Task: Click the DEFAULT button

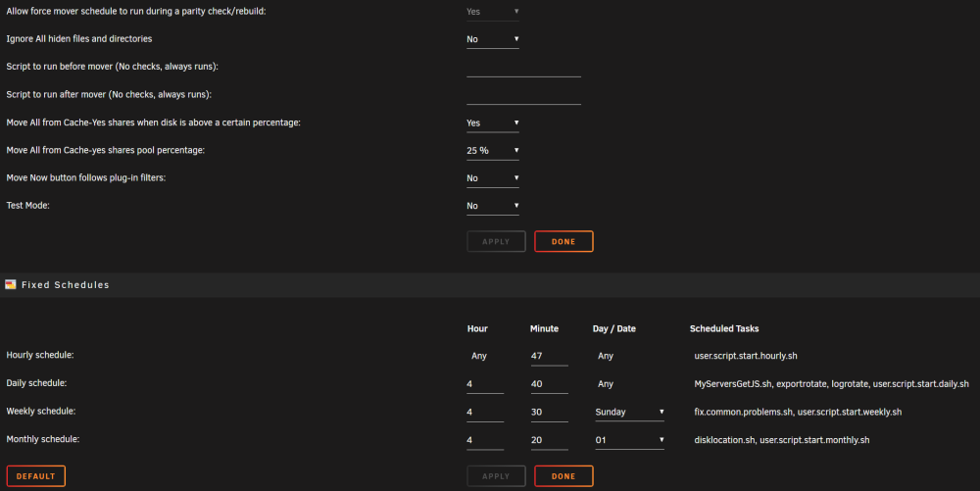Action: [35, 476]
